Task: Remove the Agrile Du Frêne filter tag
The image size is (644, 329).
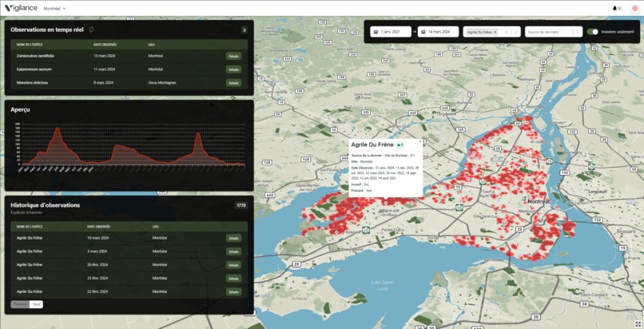Action: pos(495,32)
